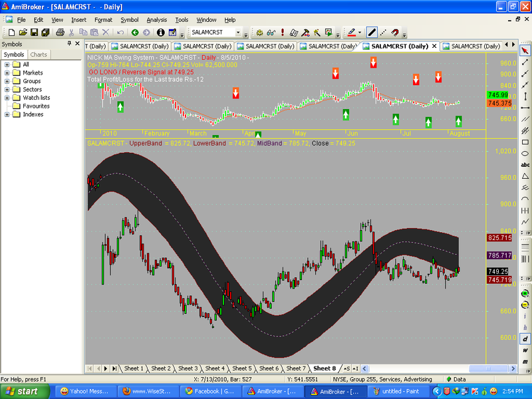Toggle the solid line style button

(x=372, y=33)
